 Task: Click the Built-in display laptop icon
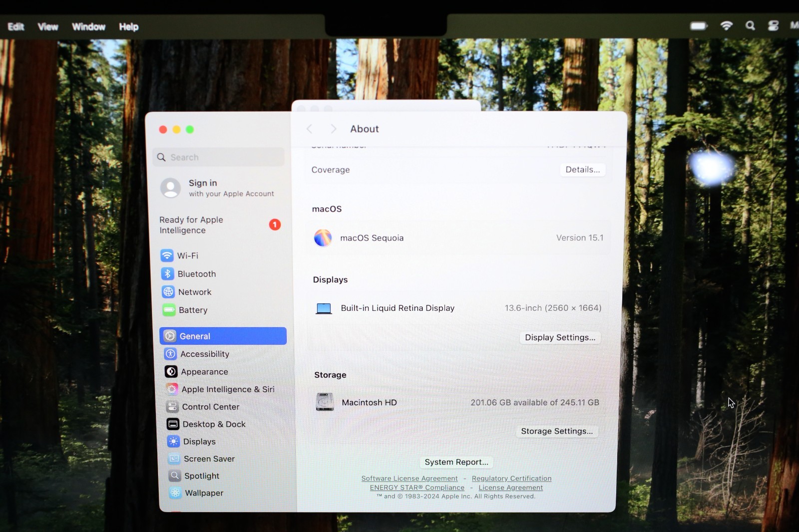pos(324,308)
